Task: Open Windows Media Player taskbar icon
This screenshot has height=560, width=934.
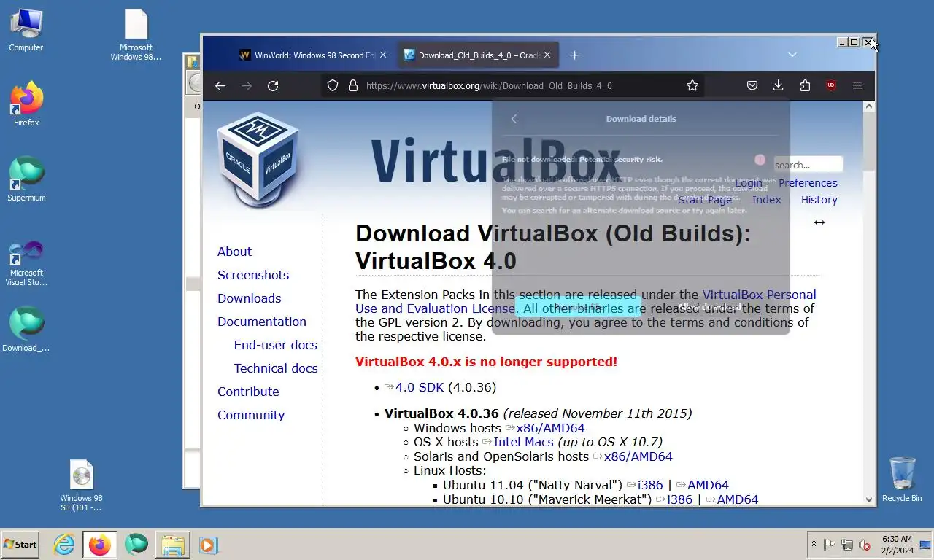Action: click(207, 545)
